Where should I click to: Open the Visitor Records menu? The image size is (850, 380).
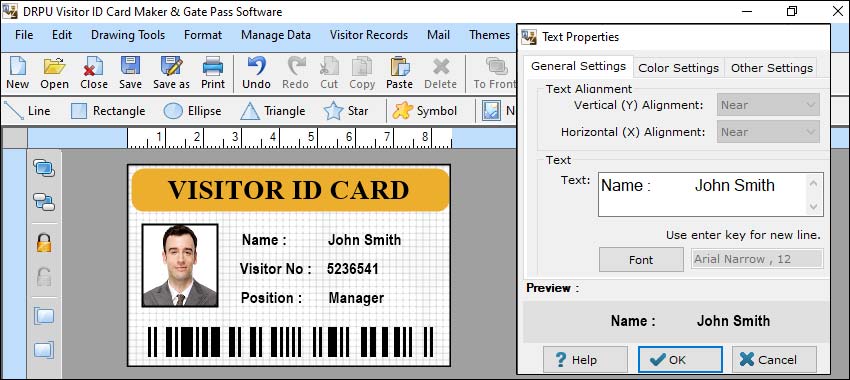pos(369,35)
